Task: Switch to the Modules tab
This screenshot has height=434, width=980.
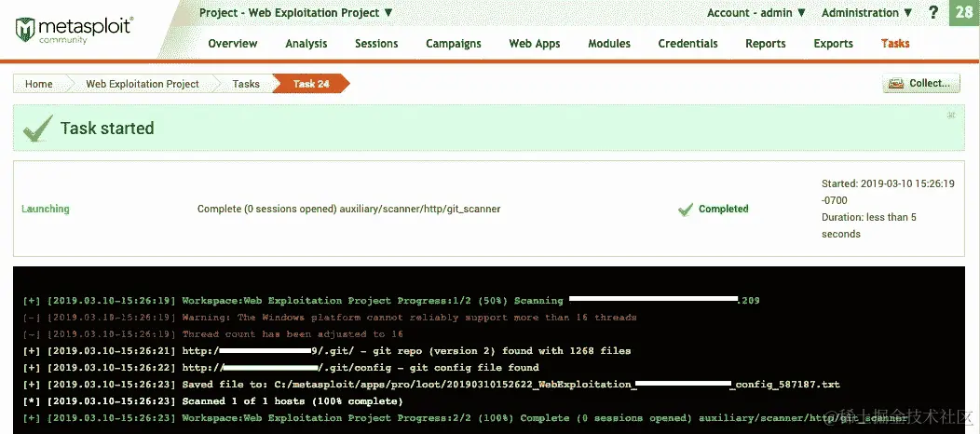Action: pyautogui.click(x=609, y=43)
